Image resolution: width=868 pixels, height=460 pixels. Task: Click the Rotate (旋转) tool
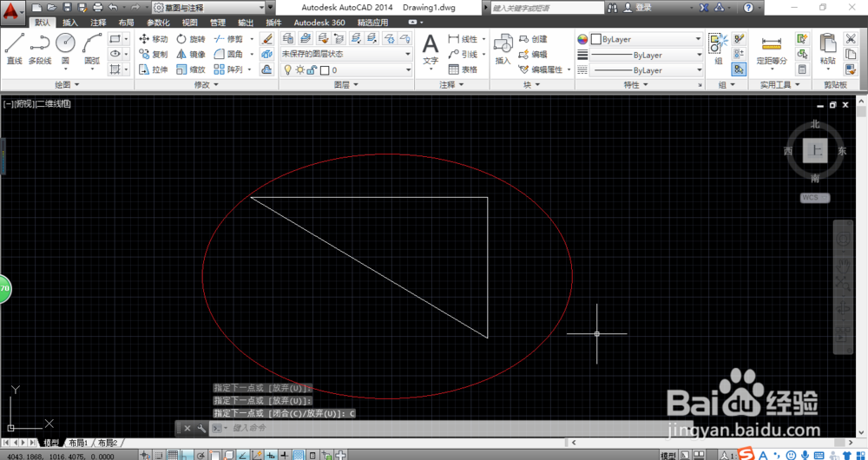pos(191,39)
